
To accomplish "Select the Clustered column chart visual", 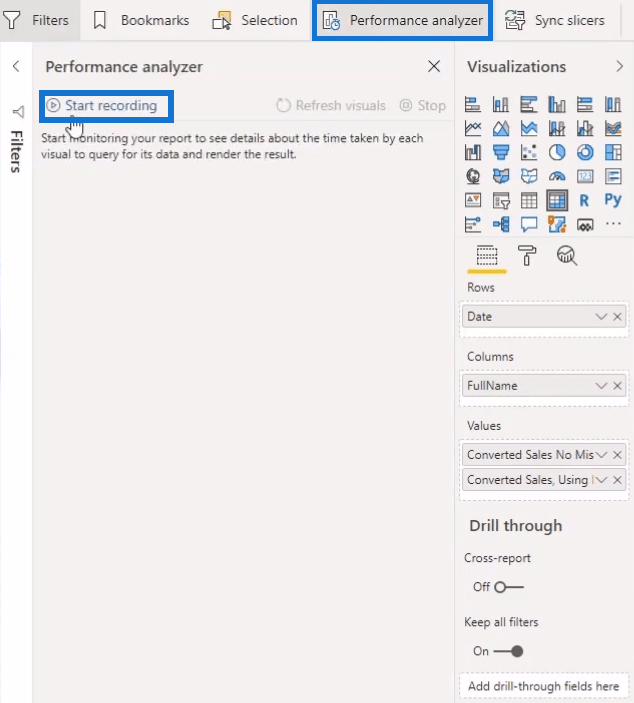I will (x=557, y=104).
